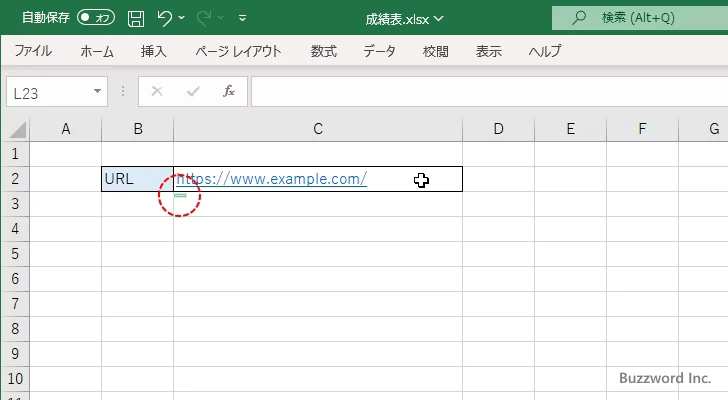Select the cell containing URL
Image resolution: width=728 pixels, height=400 pixels.
[x=137, y=179]
